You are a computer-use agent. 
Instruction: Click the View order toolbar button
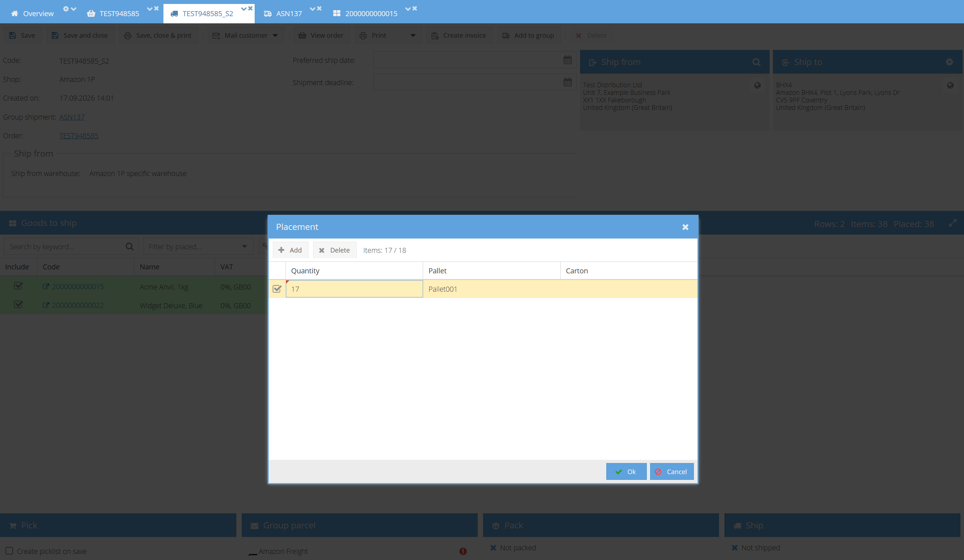pos(322,36)
